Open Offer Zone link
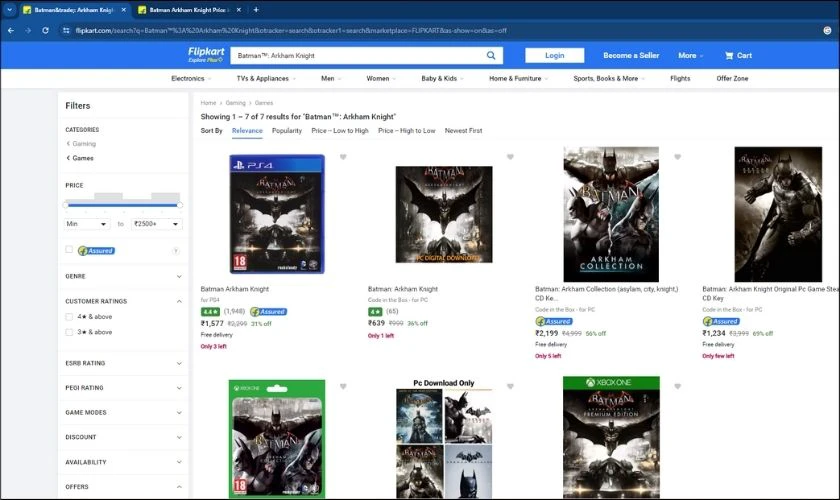Viewport: 840px width, 500px height. (732, 78)
